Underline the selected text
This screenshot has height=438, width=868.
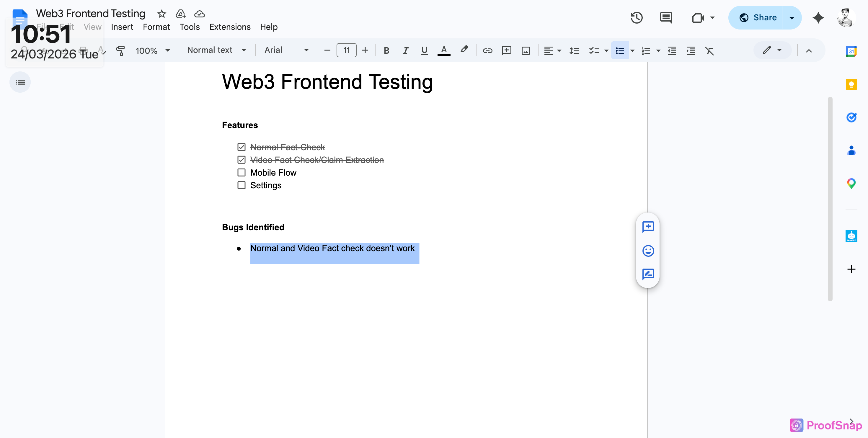coord(424,50)
